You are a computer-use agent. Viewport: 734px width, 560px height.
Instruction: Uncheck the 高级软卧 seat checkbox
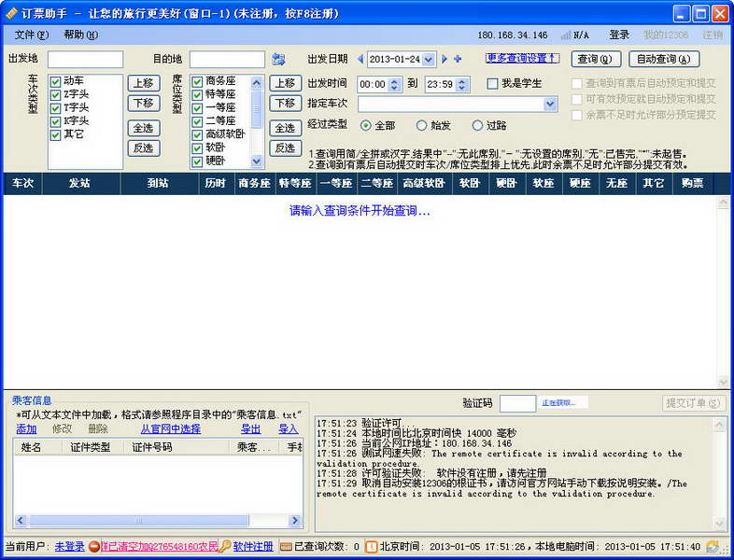point(197,135)
